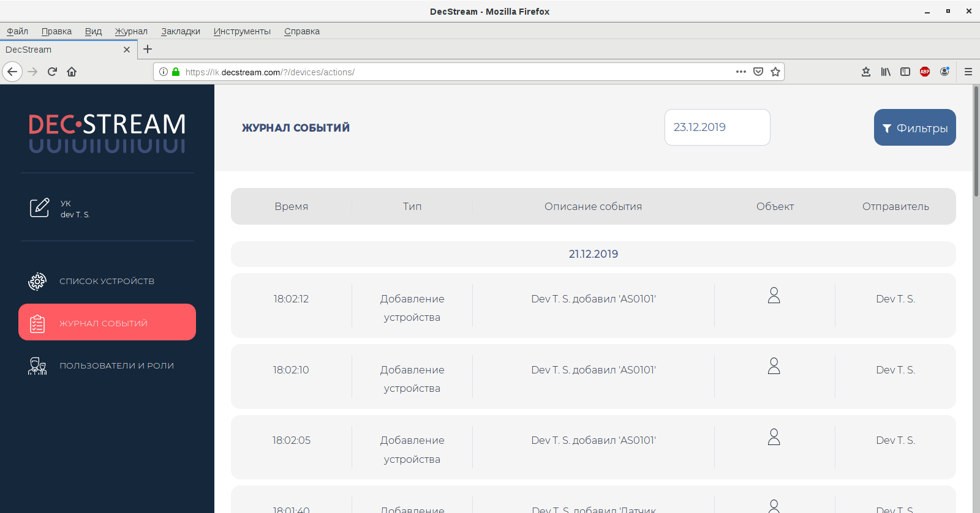Open the Фильтры filter button

pyautogui.click(x=915, y=127)
